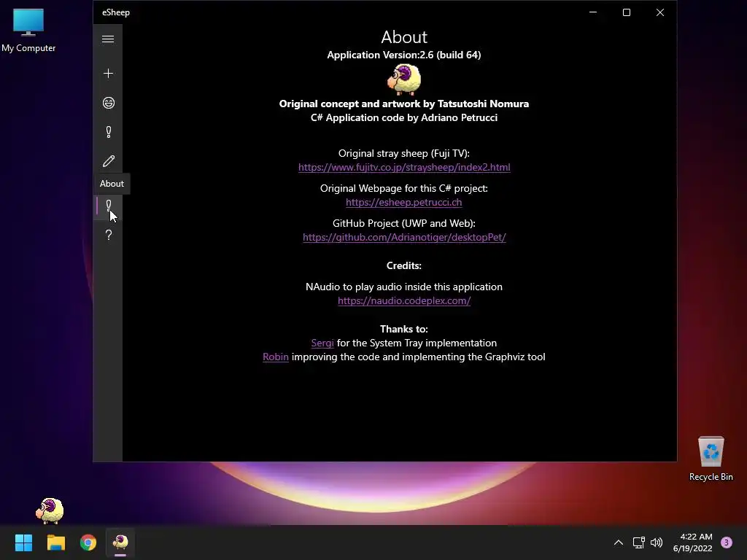Open the naudio.codeplex.com link
The width and height of the screenshot is (747, 560).
point(404,300)
